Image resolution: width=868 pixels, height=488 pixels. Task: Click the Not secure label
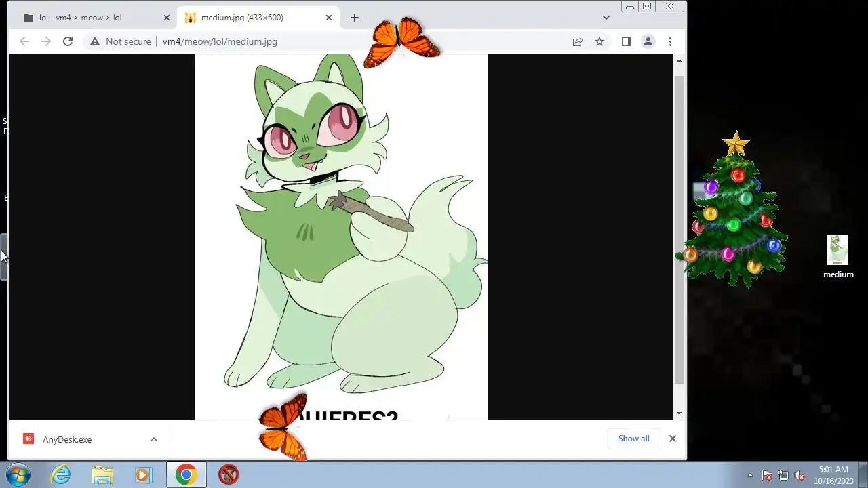point(128,41)
